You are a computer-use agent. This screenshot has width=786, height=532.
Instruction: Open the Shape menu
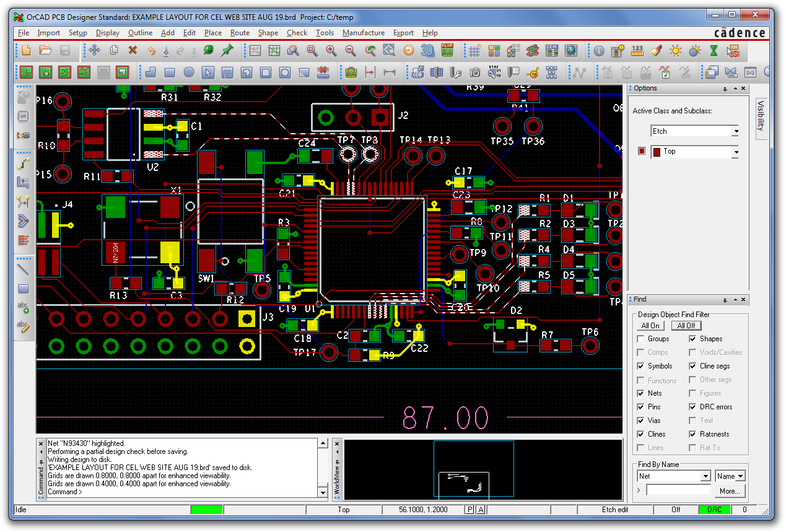(x=268, y=33)
